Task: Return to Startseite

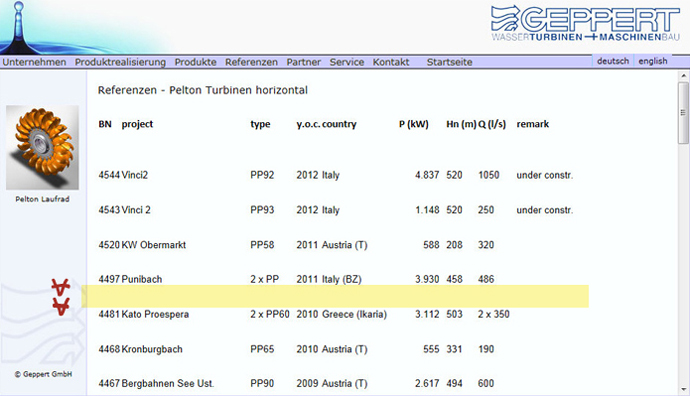Action: click(x=449, y=62)
